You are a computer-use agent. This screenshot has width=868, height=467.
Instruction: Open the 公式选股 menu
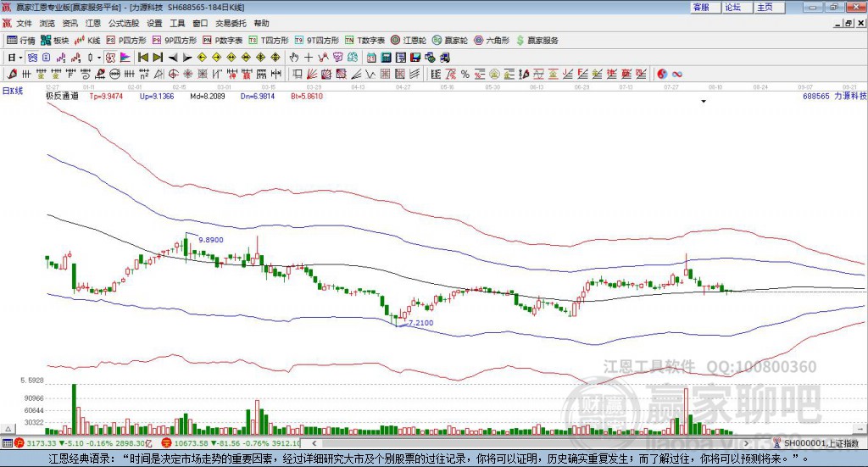[124, 23]
